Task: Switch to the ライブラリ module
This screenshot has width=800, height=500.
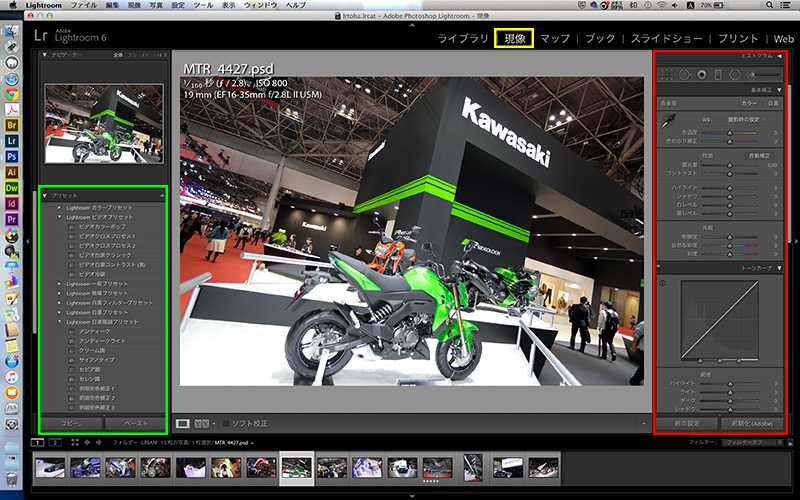Action: (463, 39)
